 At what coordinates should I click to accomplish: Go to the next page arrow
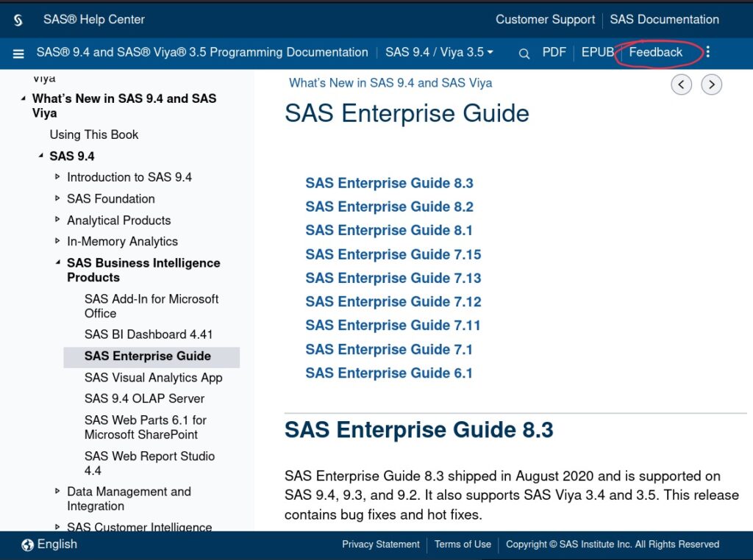click(x=711, y=85)
